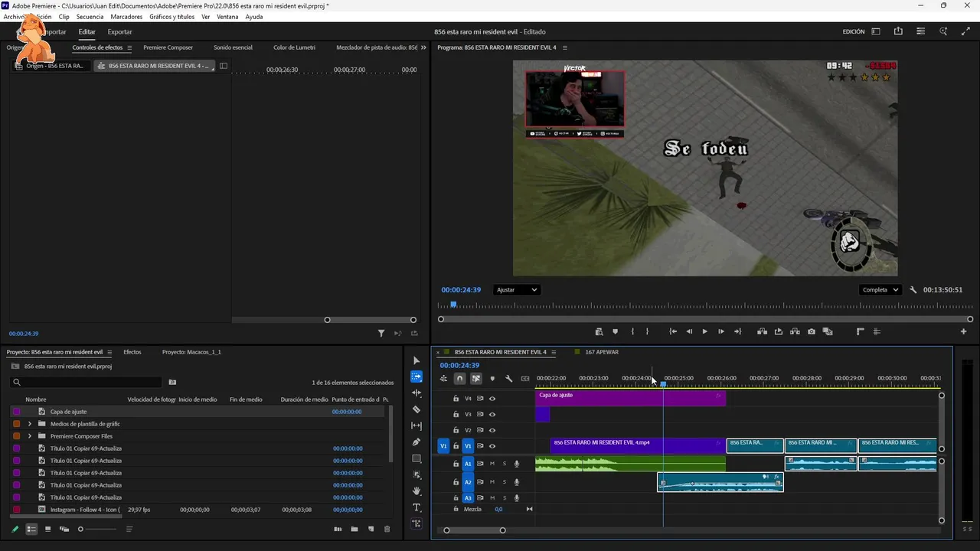Open the timeline sequence panel menu
The width and height of the screenshot is (980, 551).
tap(554, 352)
